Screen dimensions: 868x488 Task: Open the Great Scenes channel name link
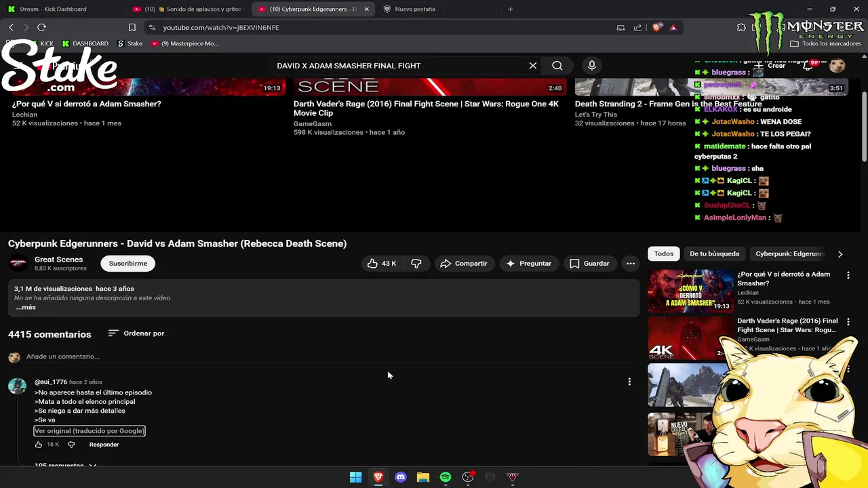59,260
